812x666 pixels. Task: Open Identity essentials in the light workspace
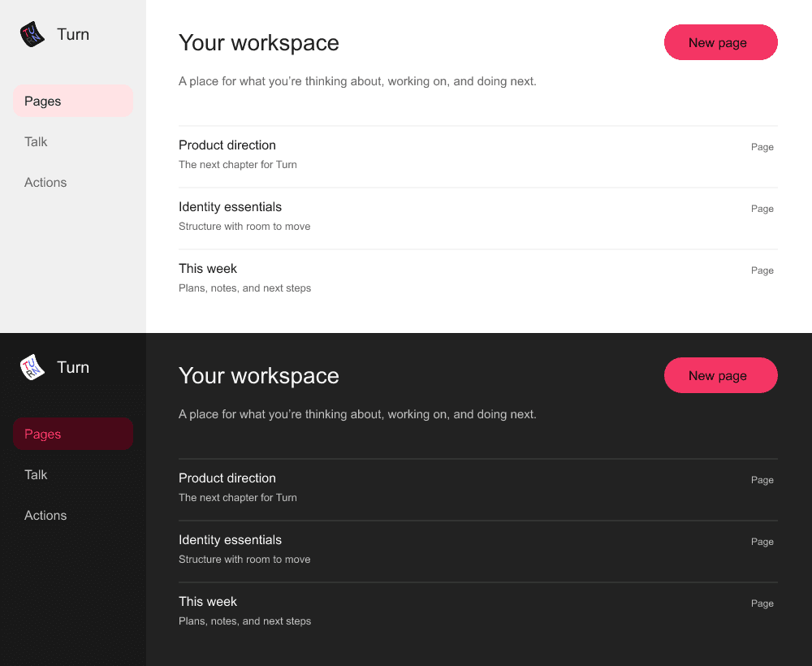coord(478,218)
